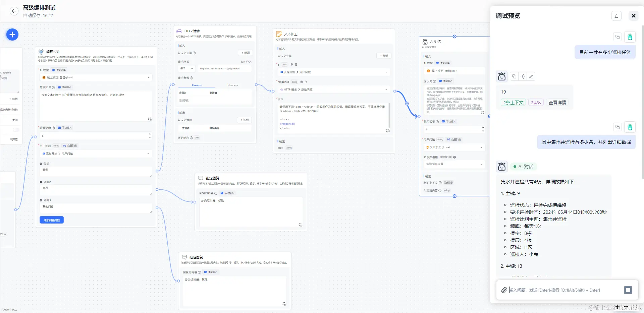Open the q variable source dropdown

pyautogui.click(x=334, y=72)
